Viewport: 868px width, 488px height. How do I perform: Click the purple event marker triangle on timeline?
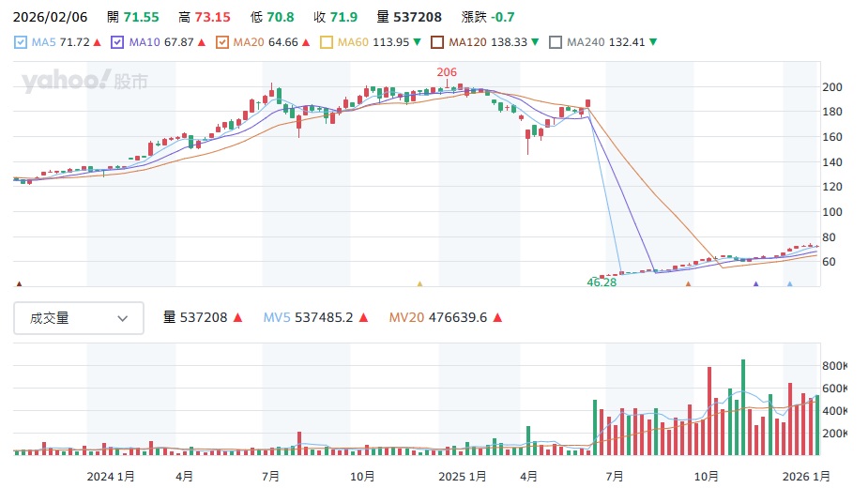(756, 282)
